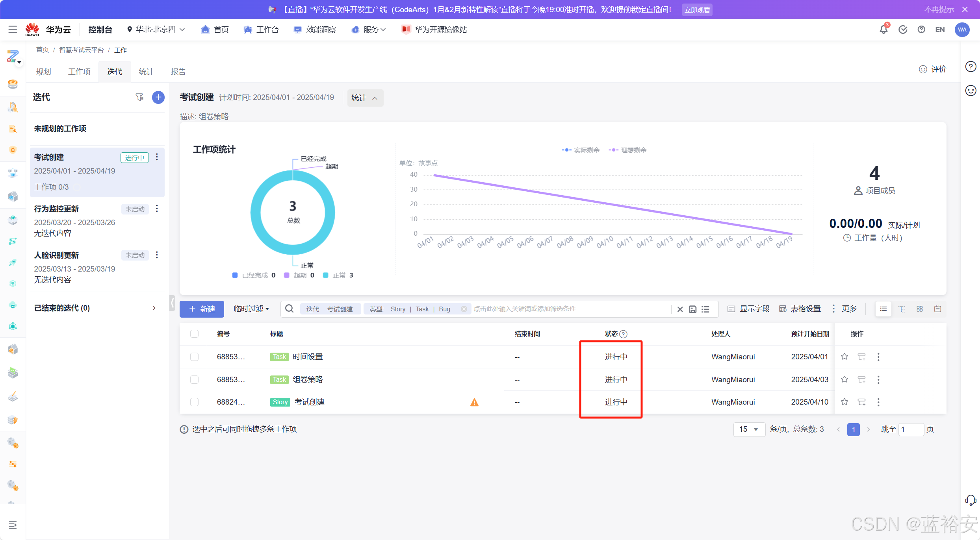Screen dimensions: 980x540
Task: Click the add iteration plus icon
Action: 158,97
